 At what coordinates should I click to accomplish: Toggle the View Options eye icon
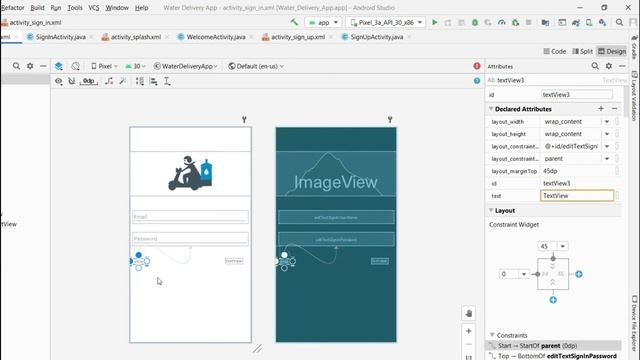[59, 81]
